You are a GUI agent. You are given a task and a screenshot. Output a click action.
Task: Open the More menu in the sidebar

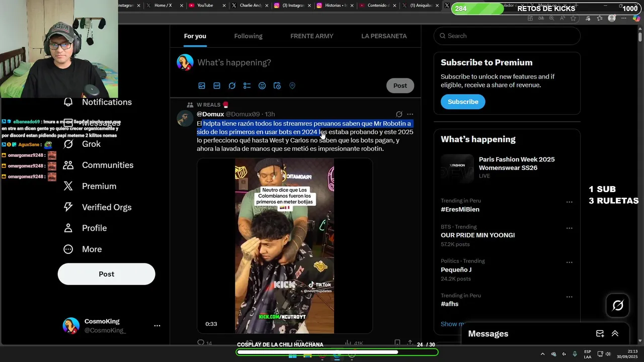pos(83,249)
